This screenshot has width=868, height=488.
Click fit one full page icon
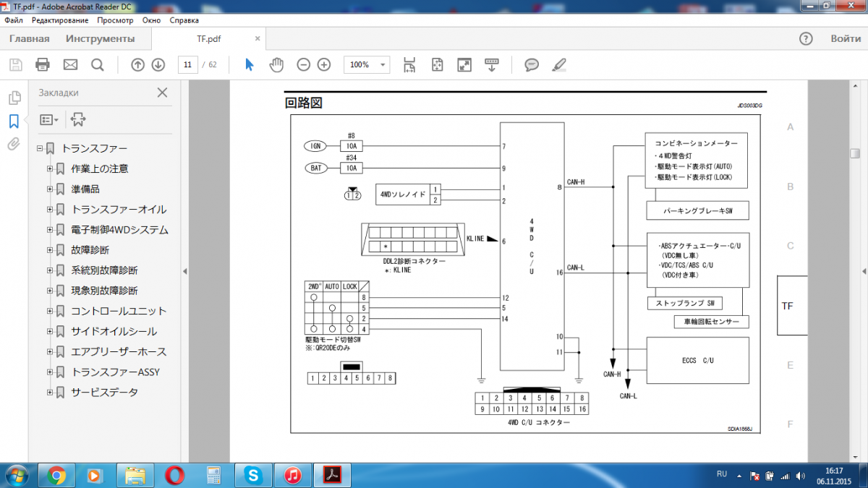[437, 65]
